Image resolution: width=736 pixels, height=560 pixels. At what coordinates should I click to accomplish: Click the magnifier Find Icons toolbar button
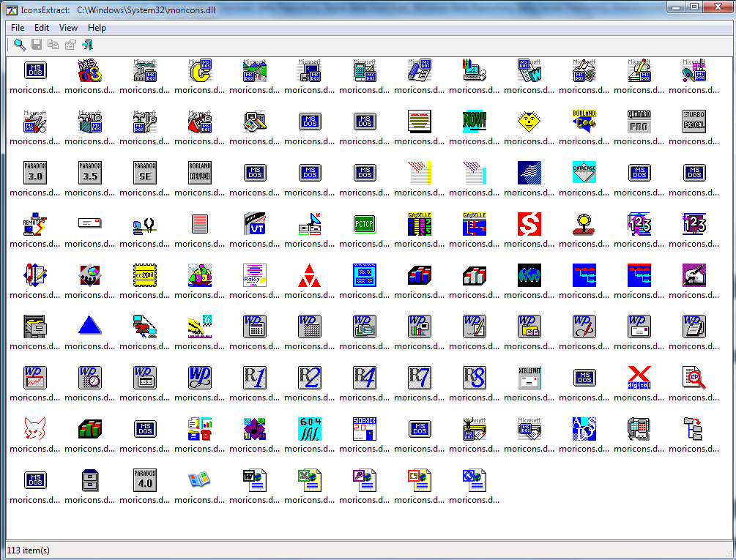(19, 44)
